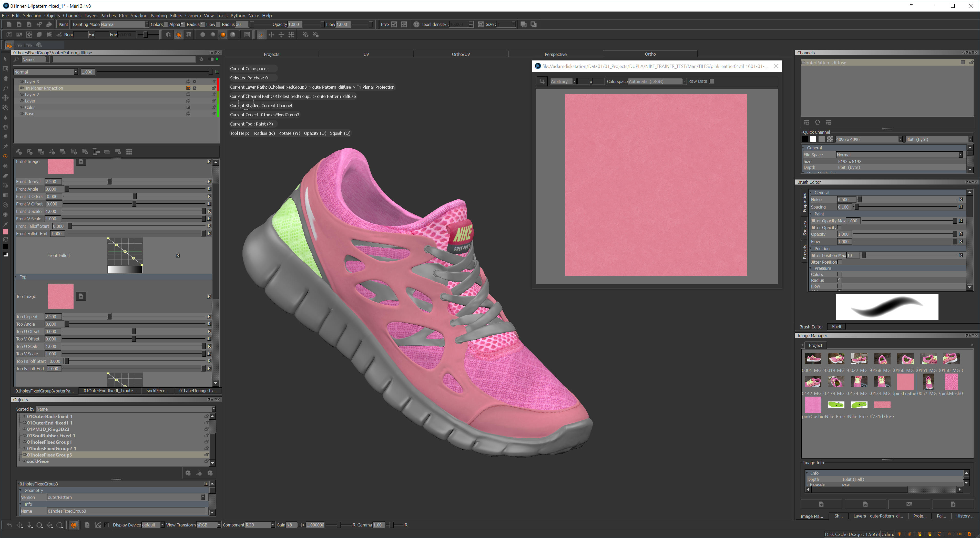The width and height of the screenshot is (980, 538).
Task: Open the Colorspace Automatic (sRGB) dropdown
Action: click(x=657, y=81)
